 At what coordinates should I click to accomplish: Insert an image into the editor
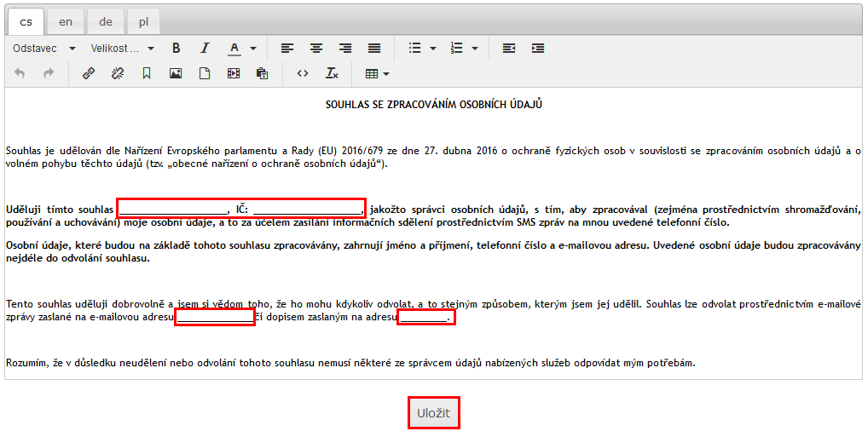[176, 74]
